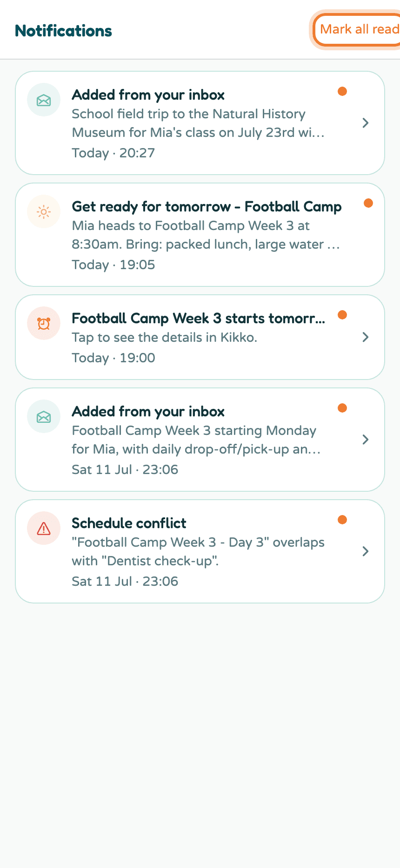Click the Notifications heading

pos(63,31)
